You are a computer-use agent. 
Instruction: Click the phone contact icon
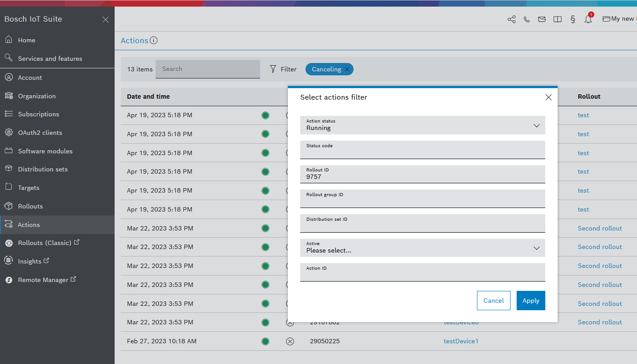point(527,19)
